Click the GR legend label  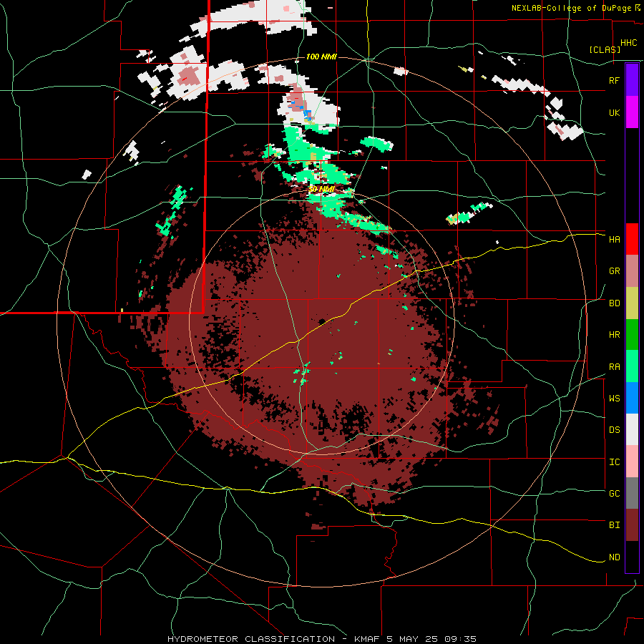tap(614, 271)
